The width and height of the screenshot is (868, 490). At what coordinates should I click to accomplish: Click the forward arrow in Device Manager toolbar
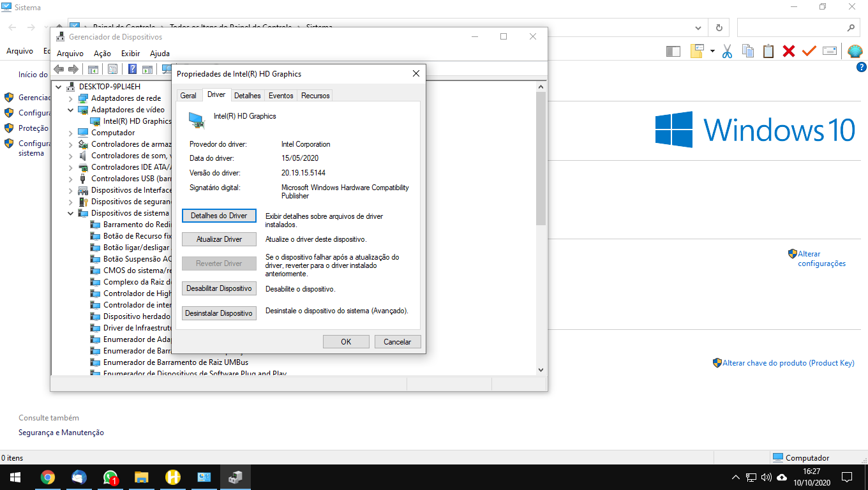73,69
